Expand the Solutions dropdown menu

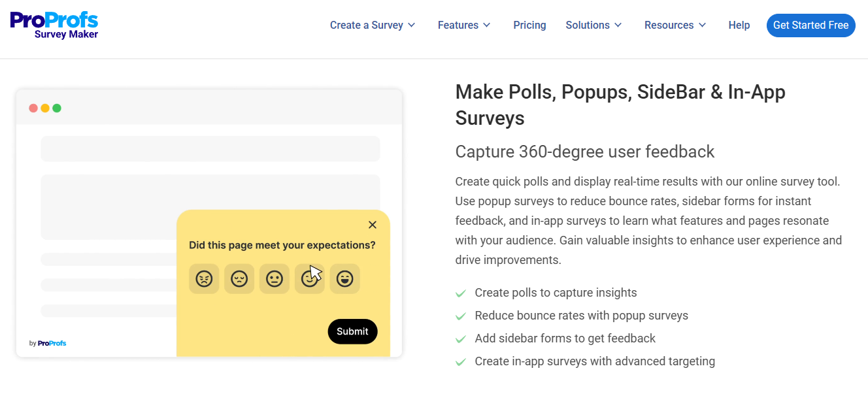(593, 25)
